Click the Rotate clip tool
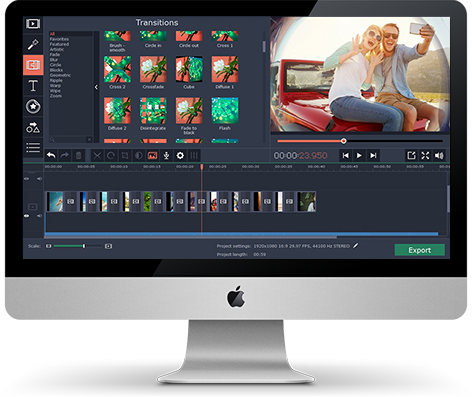This screenshot has height=397, width=472. coord(111,155)
